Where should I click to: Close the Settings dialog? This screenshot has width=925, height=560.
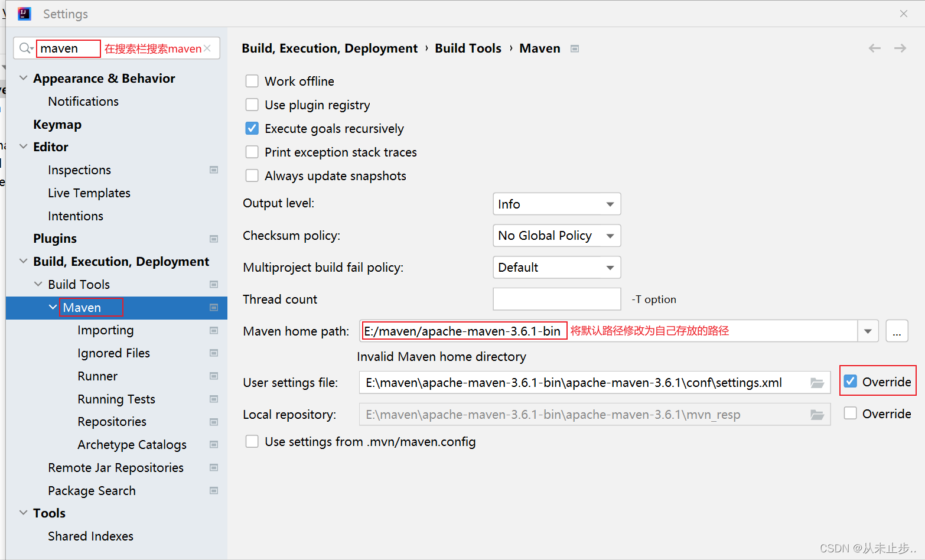click(904, 14)
